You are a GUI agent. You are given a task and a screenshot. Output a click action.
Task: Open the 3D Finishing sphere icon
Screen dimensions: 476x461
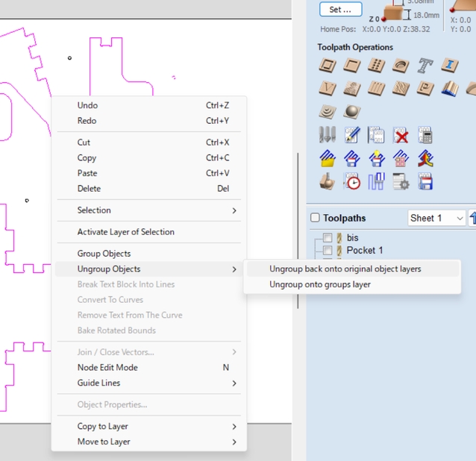coord(352,111)
